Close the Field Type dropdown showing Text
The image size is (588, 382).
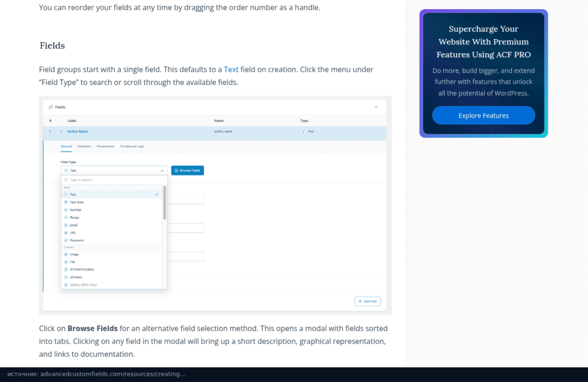pos(114,171)
